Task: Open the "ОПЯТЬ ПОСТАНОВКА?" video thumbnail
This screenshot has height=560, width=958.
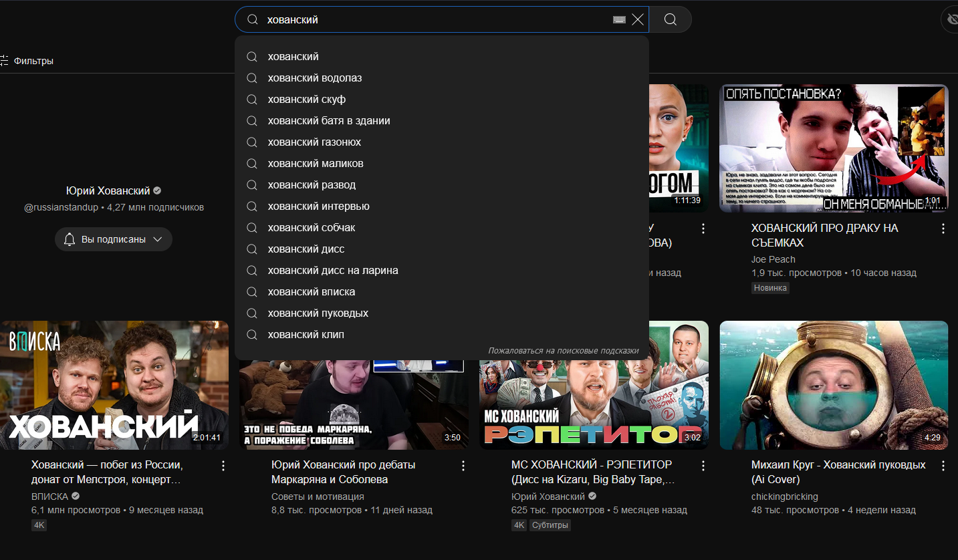Action: click(834, 148)
